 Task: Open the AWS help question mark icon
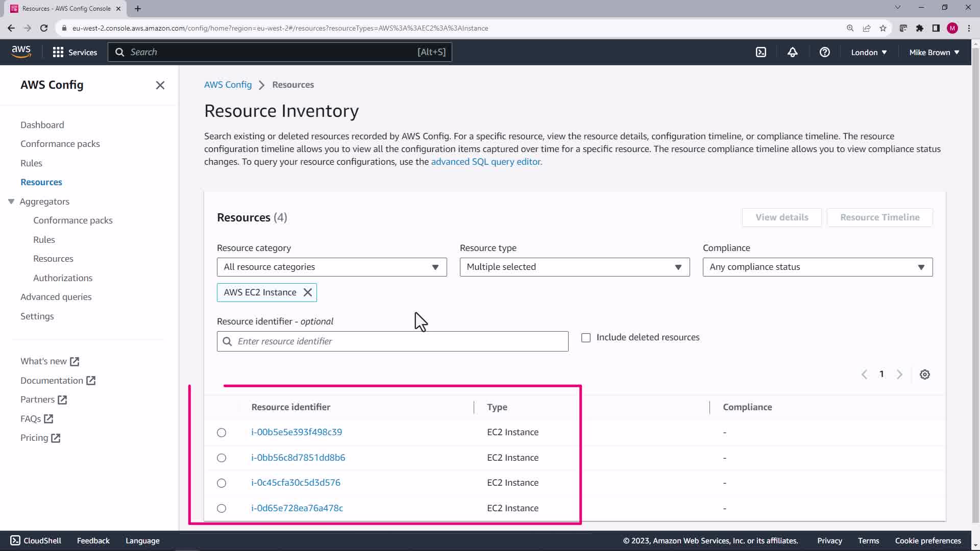click(x=824, y=52)
